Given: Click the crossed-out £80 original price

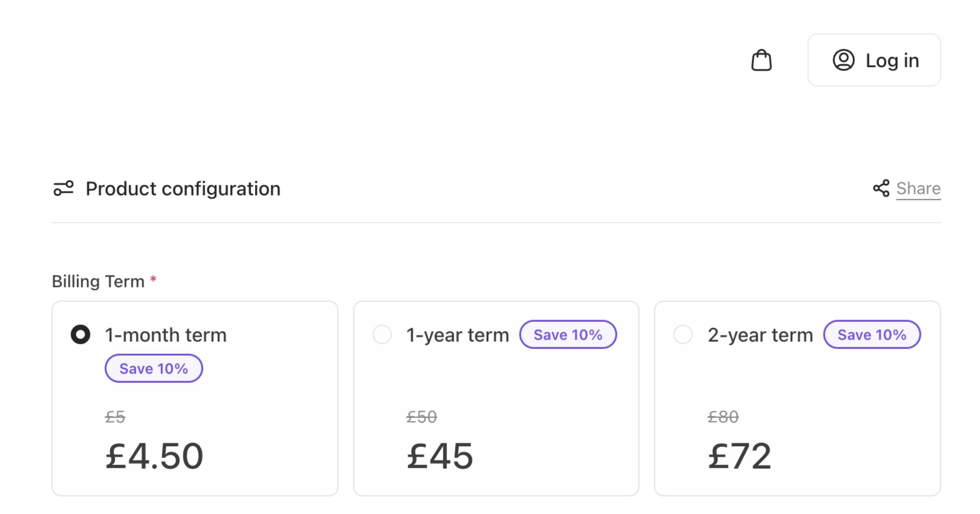Looking at the screenshot, I should [x=723, y=417].
